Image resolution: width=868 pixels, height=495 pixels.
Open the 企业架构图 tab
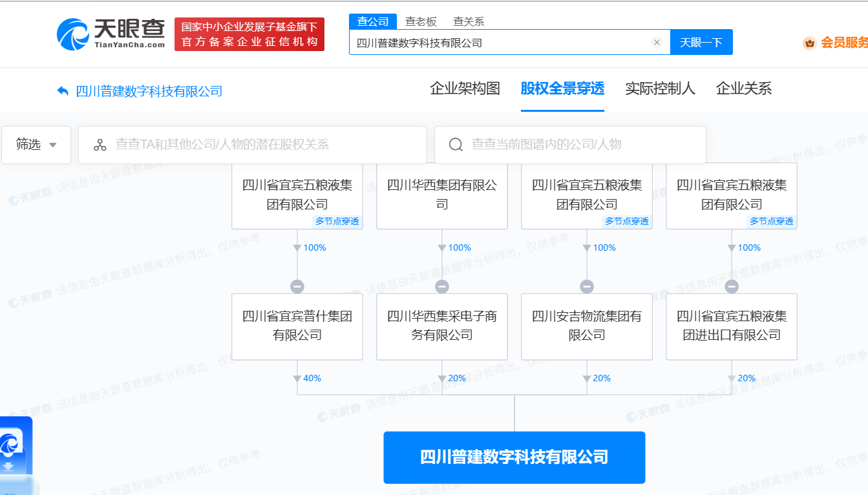pos(465,89)
